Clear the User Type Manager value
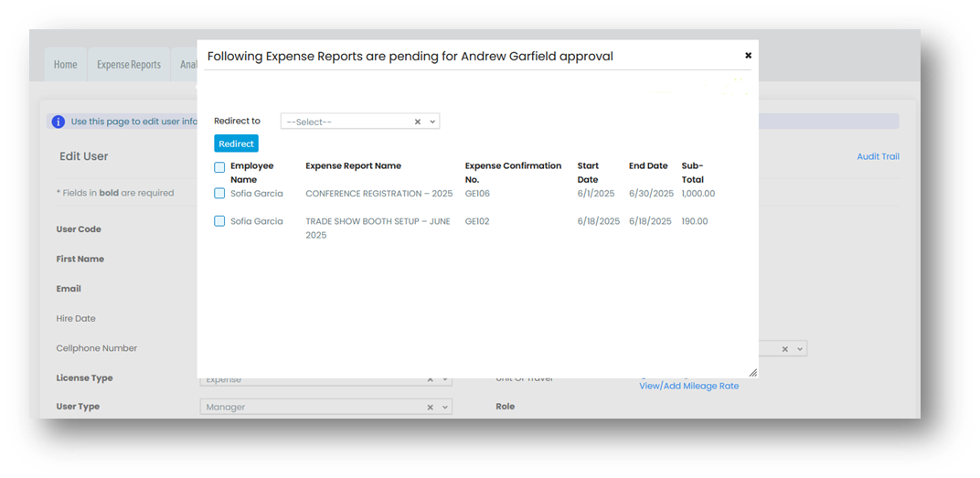This screenshot has width=980, height=478. [x=430, y=407]
